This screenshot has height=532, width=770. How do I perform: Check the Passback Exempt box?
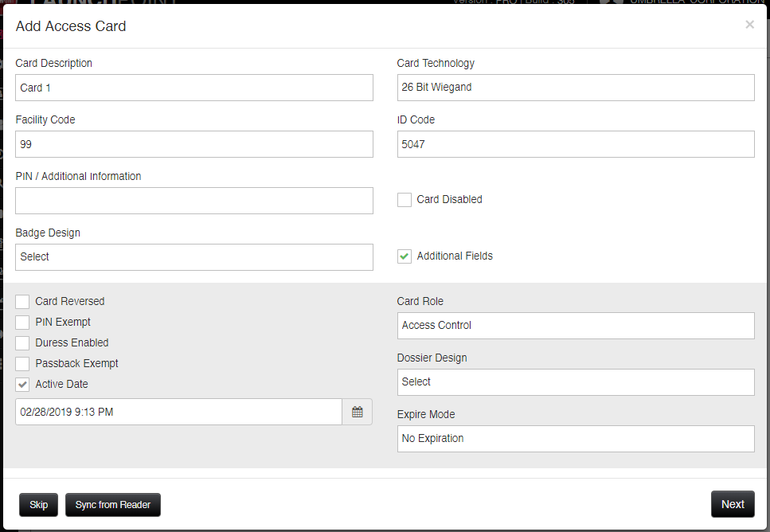click(x=21, y=363)
